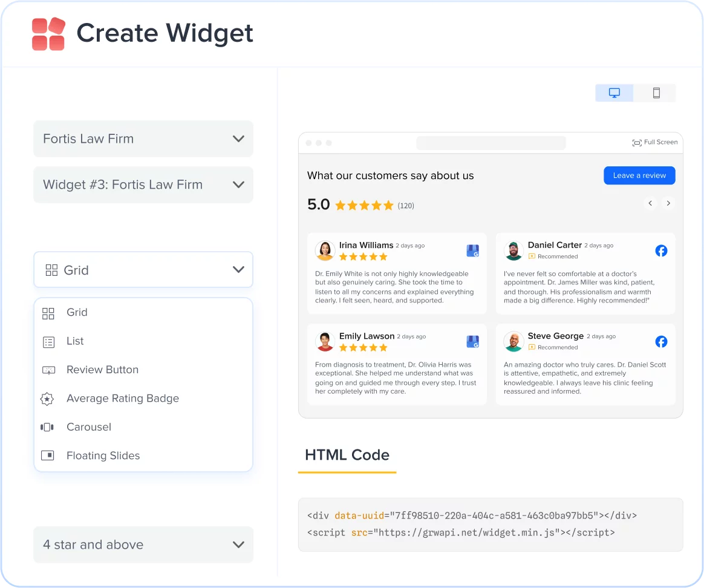
Task: Click the Facebook icon on Daniel Carter's review
Action: point(661,250)
